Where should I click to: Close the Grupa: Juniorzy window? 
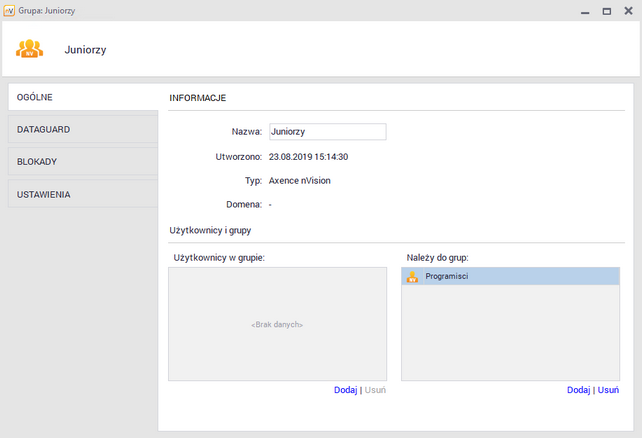pos(628,10)
